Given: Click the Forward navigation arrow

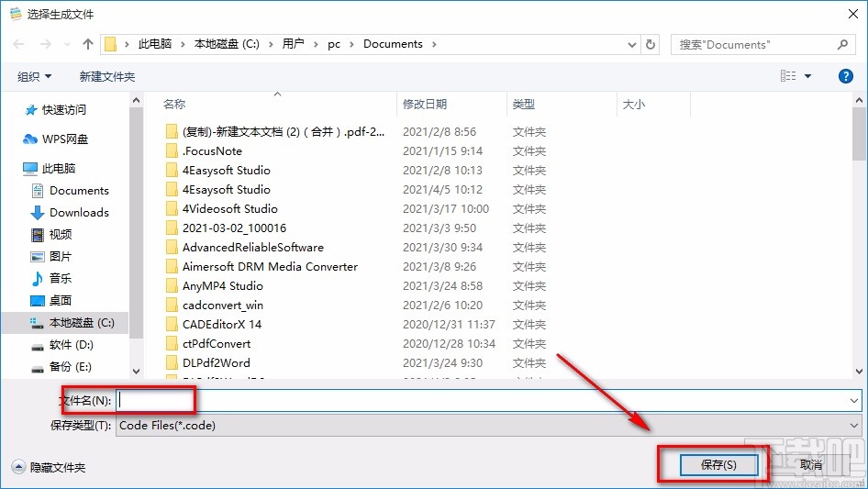Looking at the screenshot, I should tap(45, 44).
